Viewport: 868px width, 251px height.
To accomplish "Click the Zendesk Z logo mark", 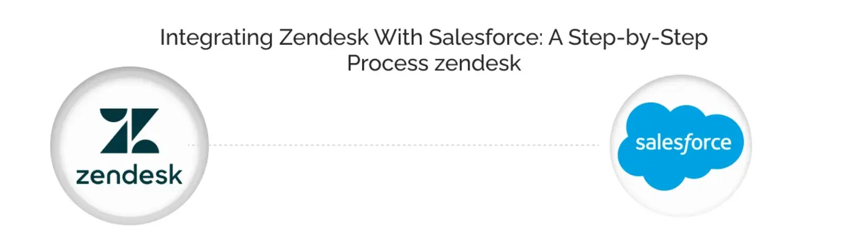I will [x=129, y=131].
